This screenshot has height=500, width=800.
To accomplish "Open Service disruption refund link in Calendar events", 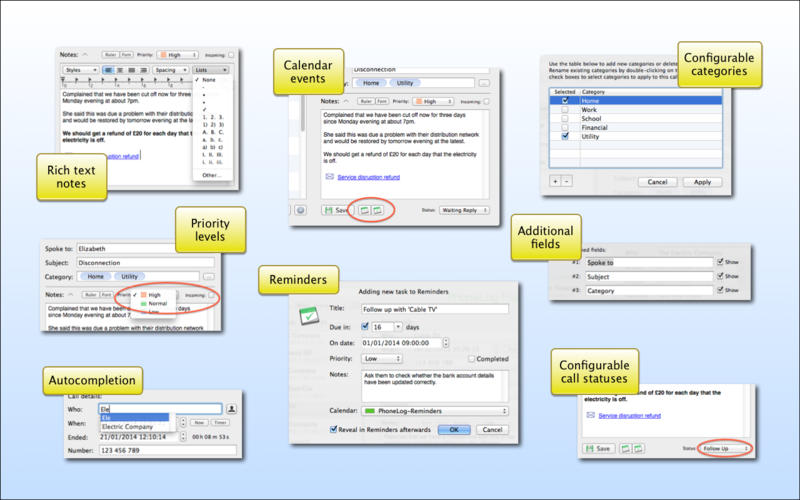I will point(368,177).
